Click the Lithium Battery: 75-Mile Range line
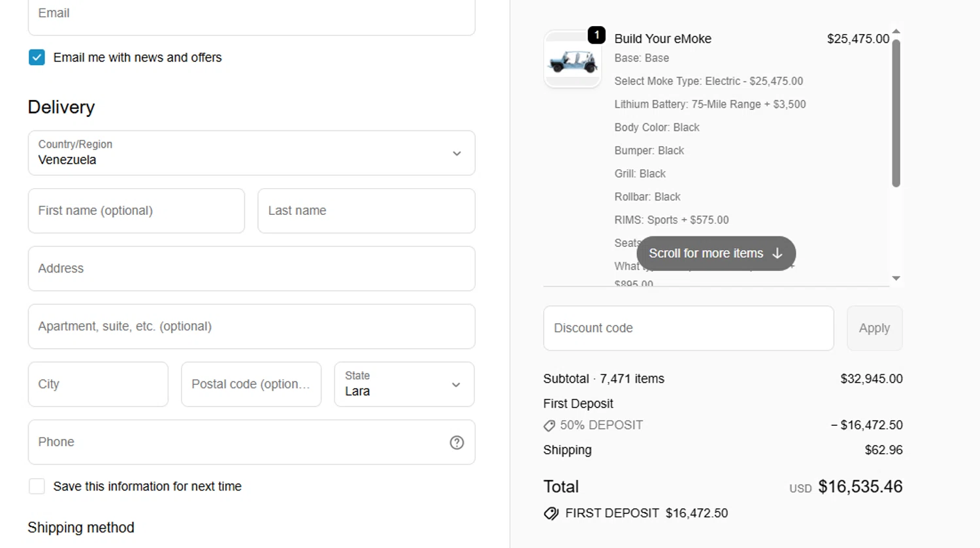Screen dimensions: 980x548 (710, 105)
